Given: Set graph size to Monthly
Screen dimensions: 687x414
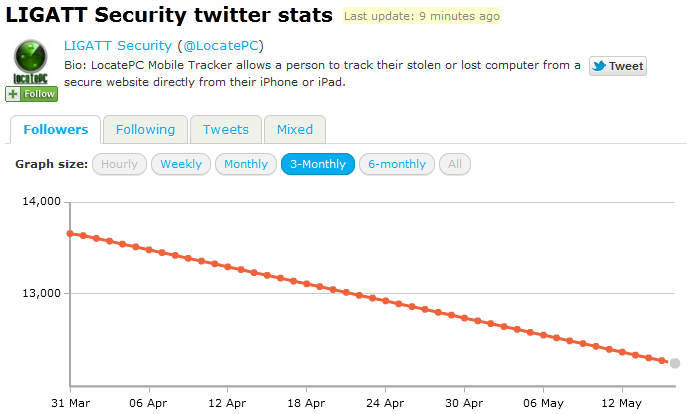Looking at the screenshot, I should [246, 164].
